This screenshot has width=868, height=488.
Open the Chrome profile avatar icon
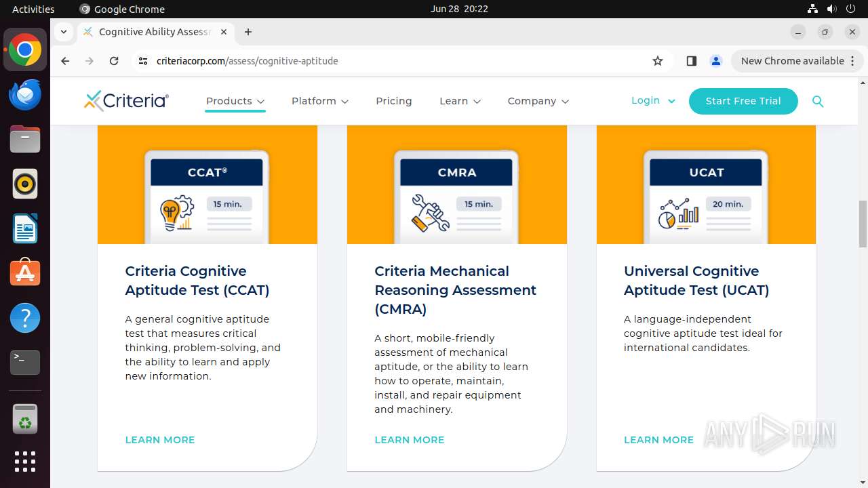pos(716,61)
